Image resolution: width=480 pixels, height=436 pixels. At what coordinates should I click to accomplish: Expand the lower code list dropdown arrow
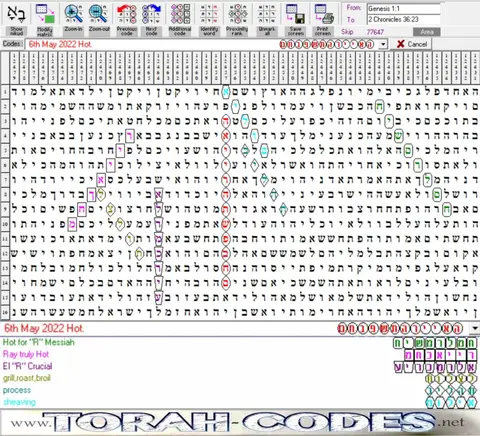click(x=475, y=329)
